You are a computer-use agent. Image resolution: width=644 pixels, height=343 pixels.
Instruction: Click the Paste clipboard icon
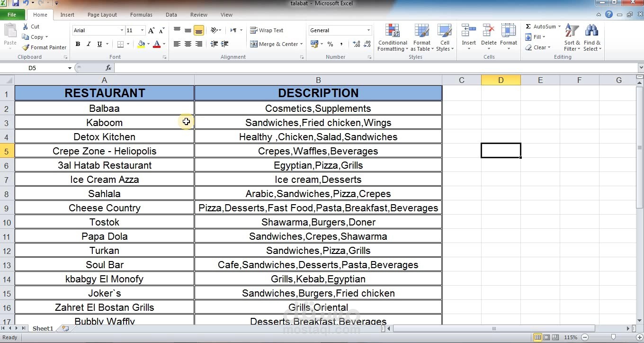pos(10,31)
